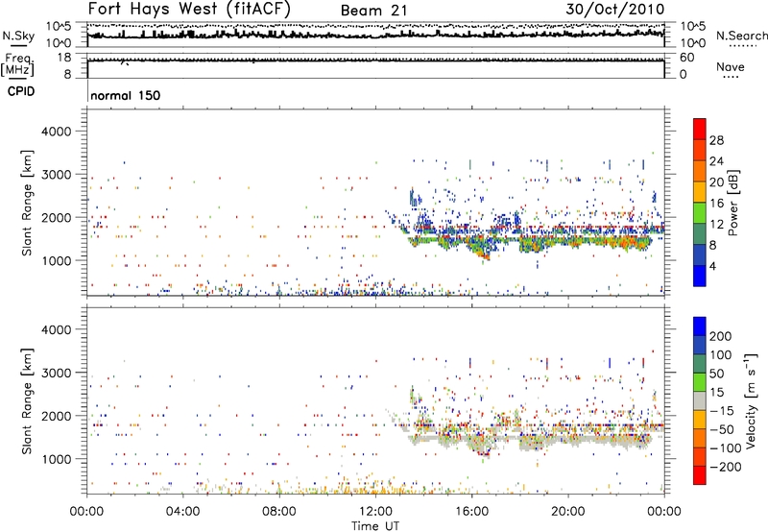The height and width of the screenshot is (532, 768).
Task: Click the "28" label on the power scale
Action: click(716, 140)
